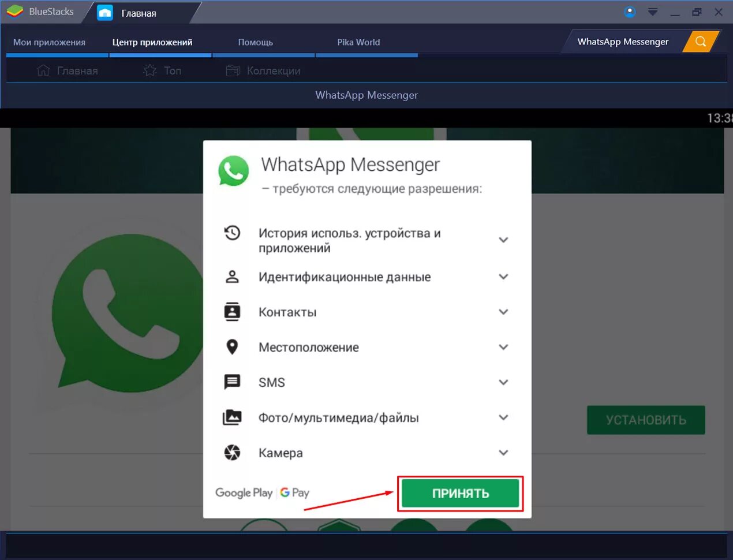Expand Идентификационные данные permission
The width and height of the screenshot is (733, 560).
click(x=503, y=277)
